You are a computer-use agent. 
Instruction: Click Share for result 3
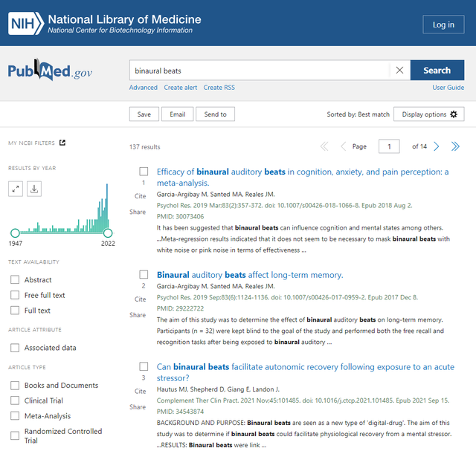[138, 407]
